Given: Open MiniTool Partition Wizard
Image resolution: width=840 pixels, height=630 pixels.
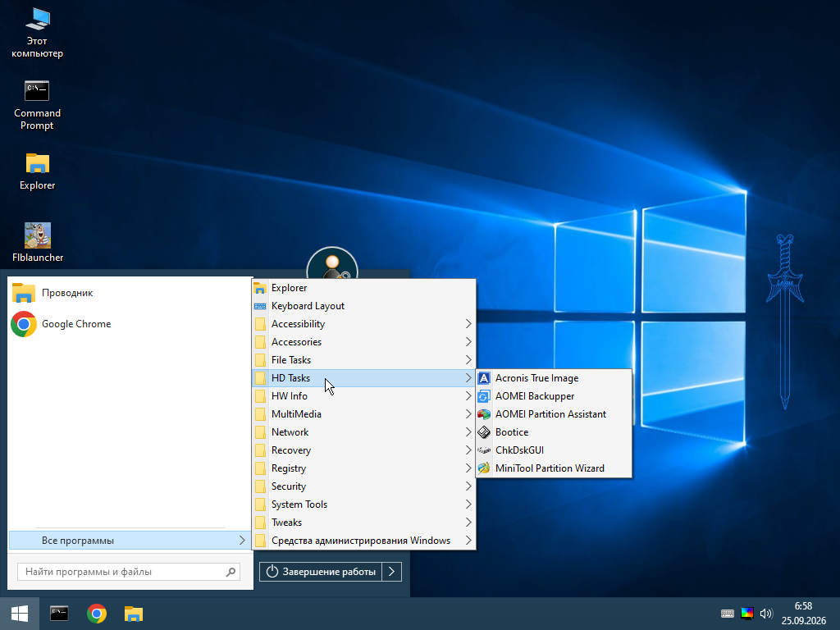Looking at the screenshot, I should 554,468.
